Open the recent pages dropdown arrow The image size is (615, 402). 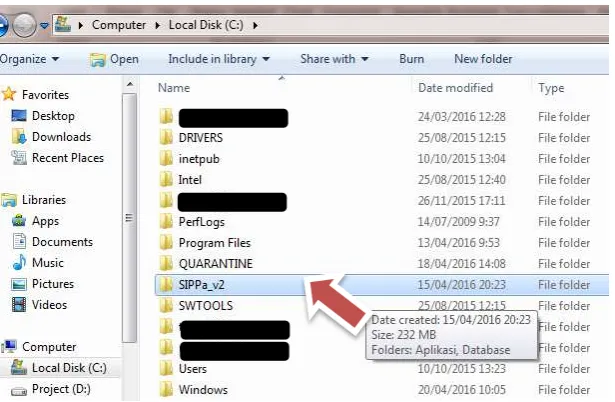click(x=44, y=26)
